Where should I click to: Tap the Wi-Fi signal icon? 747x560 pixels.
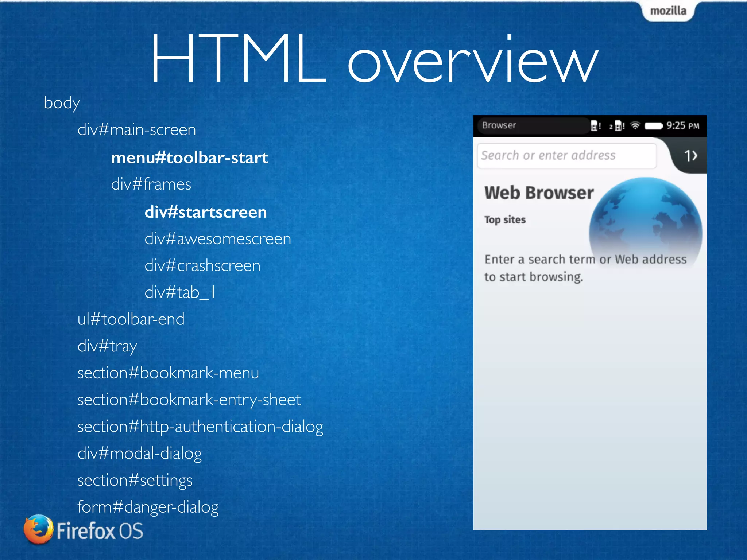click(x=635, y=126)
